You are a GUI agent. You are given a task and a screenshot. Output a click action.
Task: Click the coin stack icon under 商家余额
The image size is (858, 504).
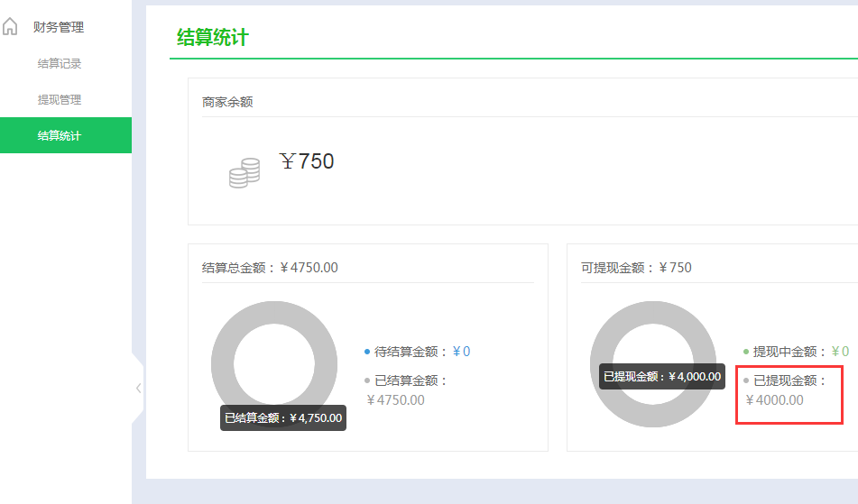coord(244,172)
